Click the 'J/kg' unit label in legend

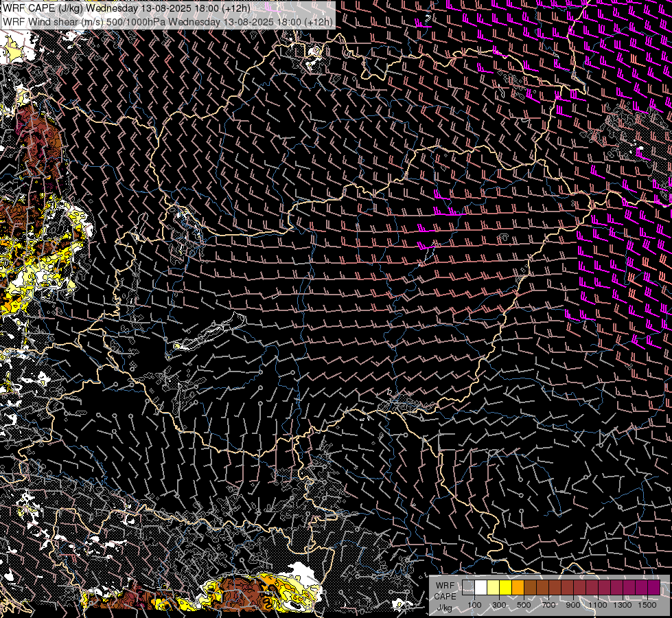(445, 608)
